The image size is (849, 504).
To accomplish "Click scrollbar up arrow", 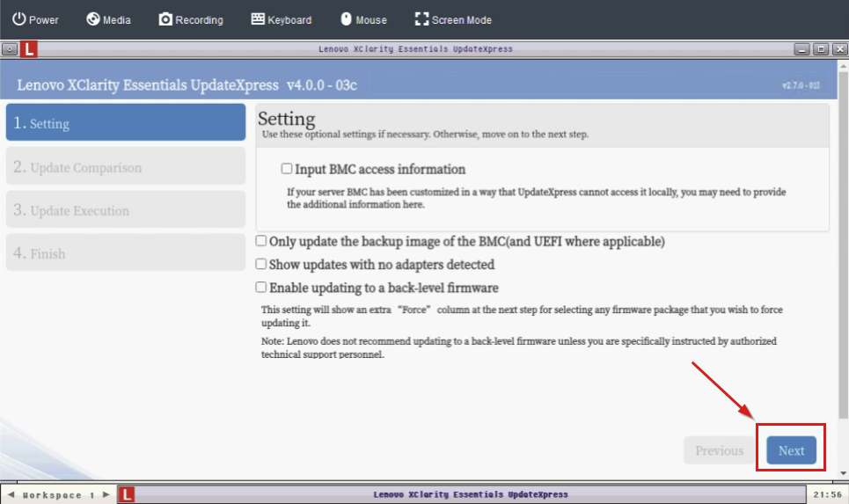I will (843, 65).
